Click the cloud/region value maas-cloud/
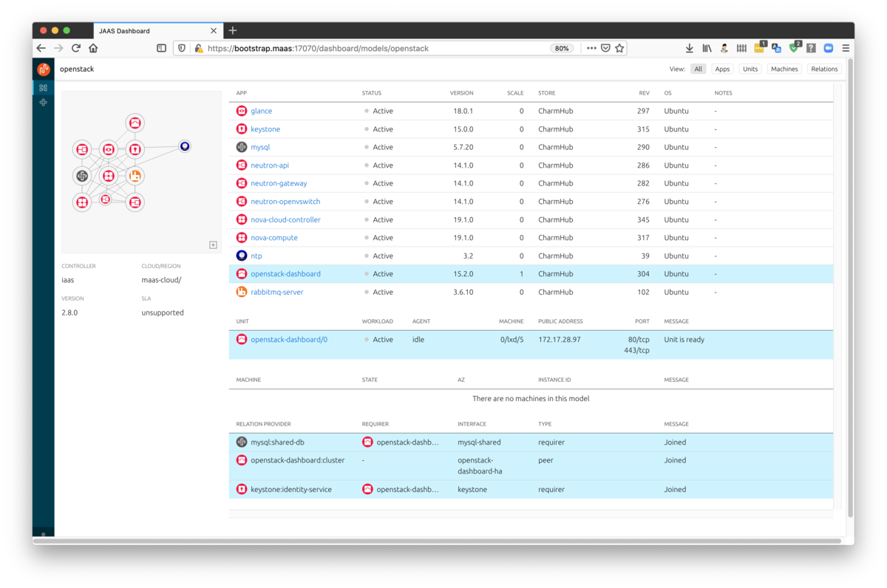The height and width of the screenshot is (588, 887). (x=161, y=280)
